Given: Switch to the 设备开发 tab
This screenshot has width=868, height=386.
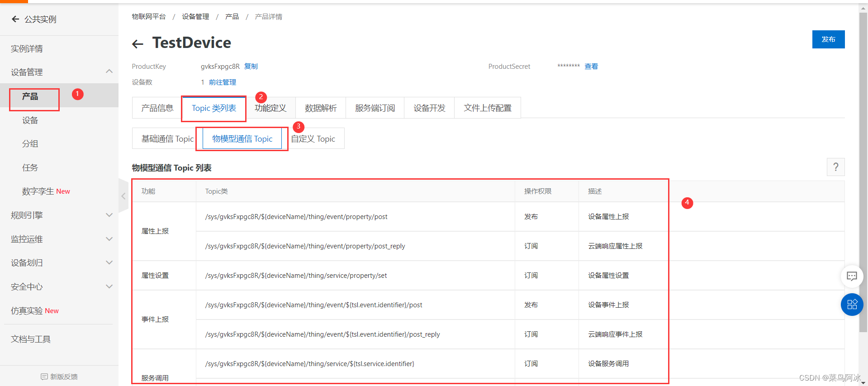Looking at the screenshot, I should (429, 108).
